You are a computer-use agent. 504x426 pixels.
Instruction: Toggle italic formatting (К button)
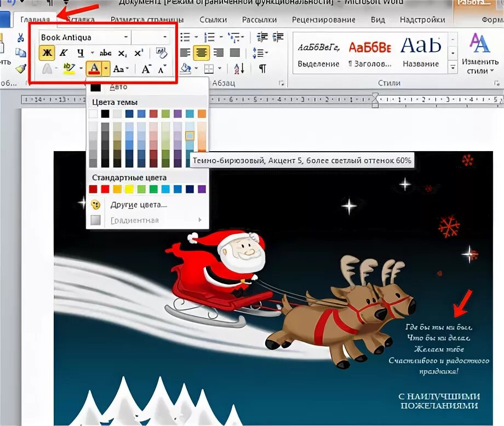(64, 53)
